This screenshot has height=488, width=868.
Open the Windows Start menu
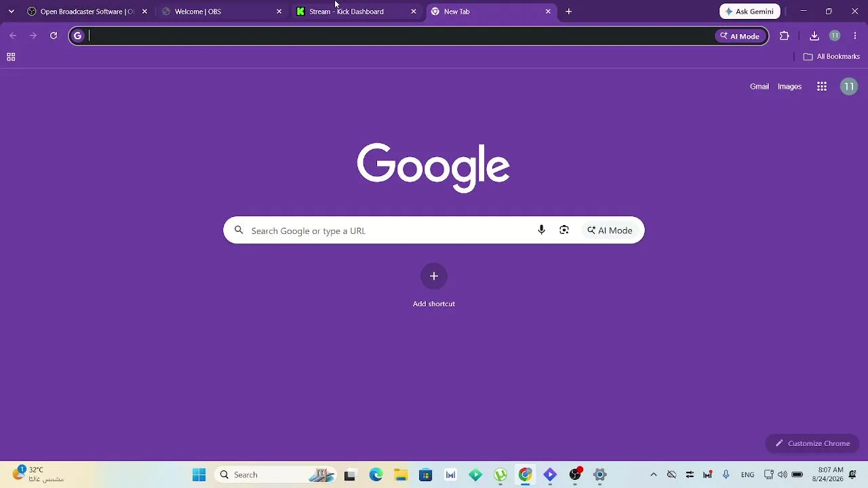click(199, 475)
